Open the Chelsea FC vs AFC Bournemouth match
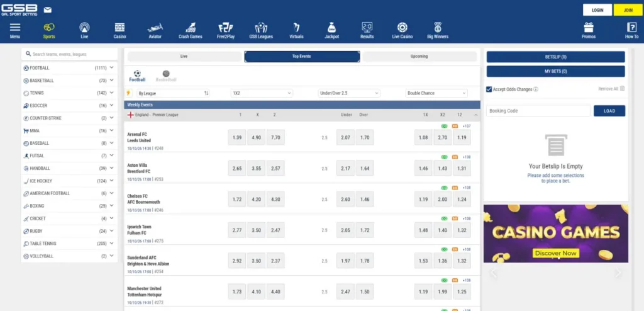The height and width of the screenshot is (311, 644). [144, 199]
